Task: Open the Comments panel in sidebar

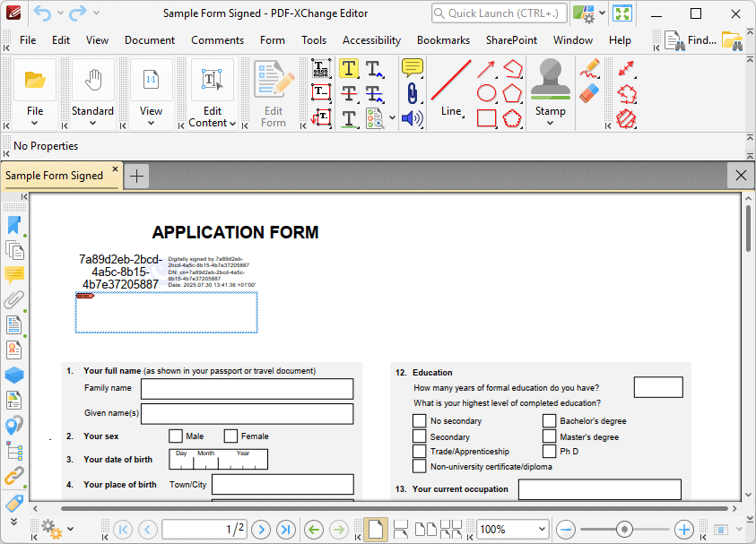Action: 14,275
